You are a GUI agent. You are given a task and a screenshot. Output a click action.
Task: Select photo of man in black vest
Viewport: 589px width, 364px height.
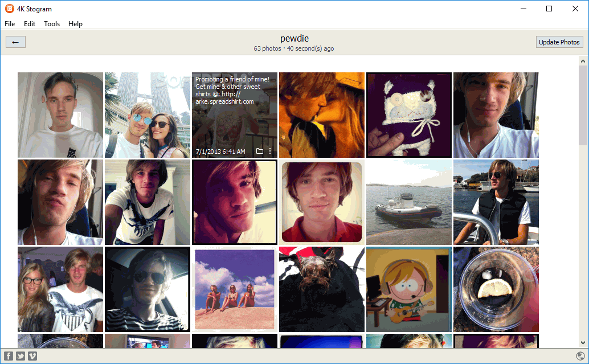pos(496,202)
